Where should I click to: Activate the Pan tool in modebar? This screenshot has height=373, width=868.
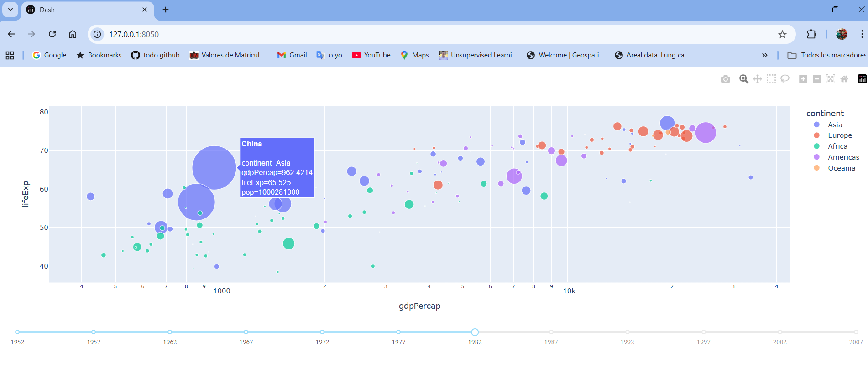[x=757, y=79]
